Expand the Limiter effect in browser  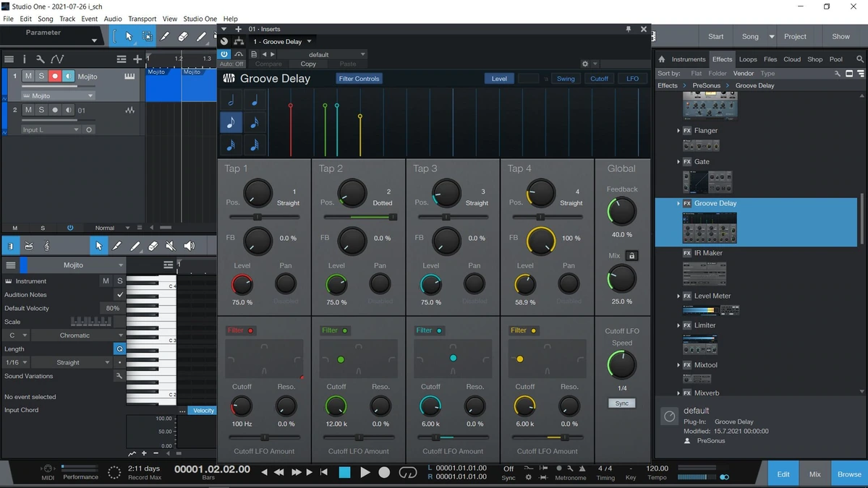point(678,325)
